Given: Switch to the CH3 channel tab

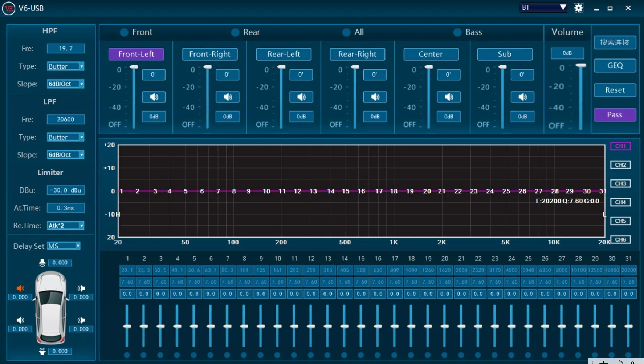Looking at the screenshot, I should [x=620, y=183].
